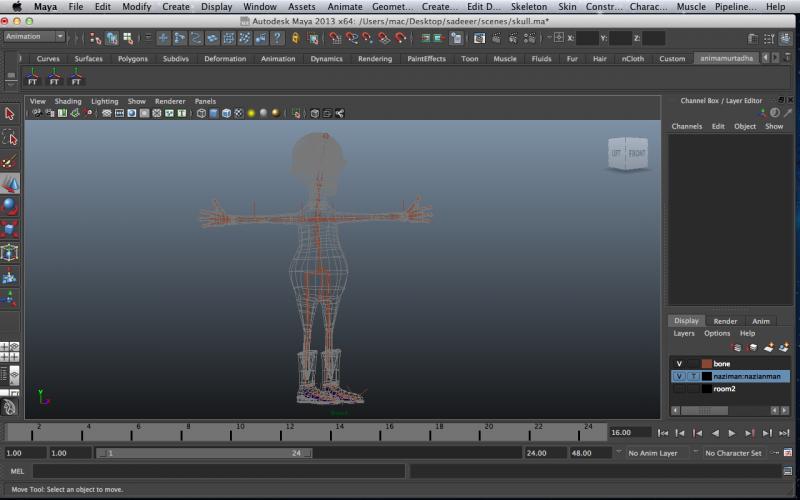This screenshot has width=800, height=500.
Task: Toggle visibility of the bone layer
Action: (x=679, y=364)
